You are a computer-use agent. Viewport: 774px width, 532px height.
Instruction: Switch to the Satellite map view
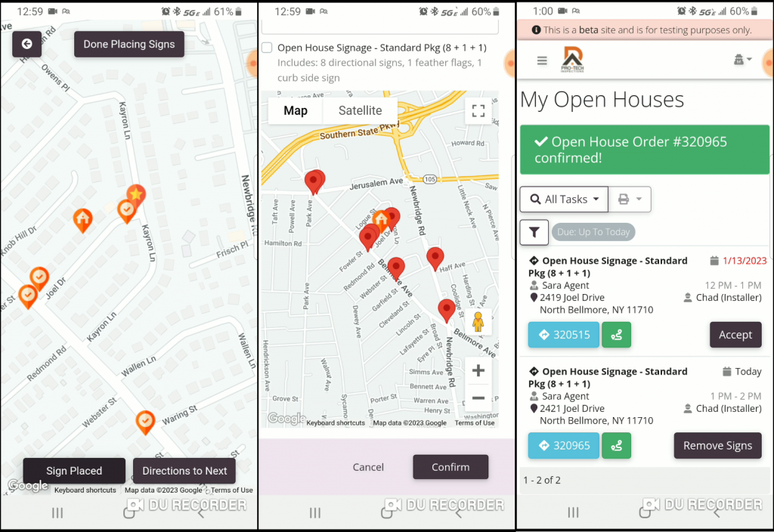point(360,111)
